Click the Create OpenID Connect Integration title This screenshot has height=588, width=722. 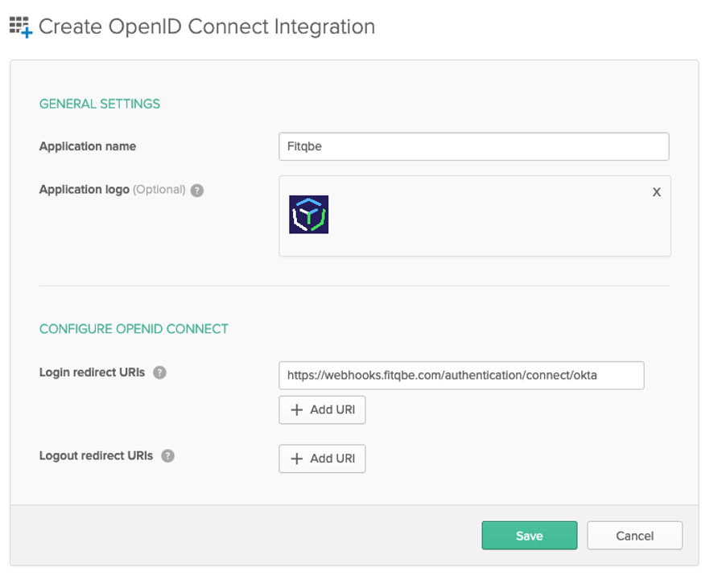207,27
